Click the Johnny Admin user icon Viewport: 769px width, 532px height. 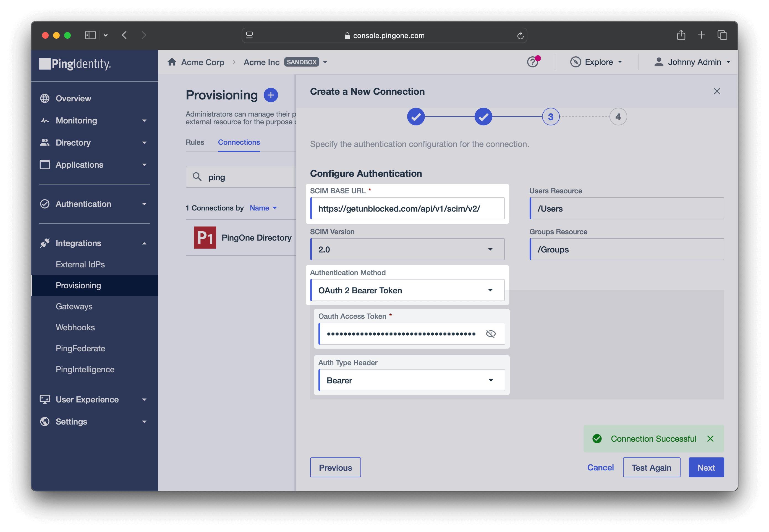tap(659, 62)
